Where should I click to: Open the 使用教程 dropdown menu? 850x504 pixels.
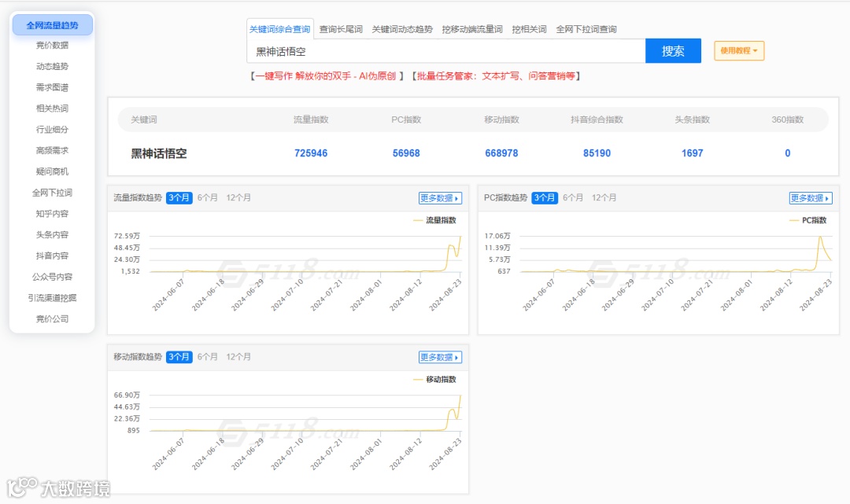point(738,49)
